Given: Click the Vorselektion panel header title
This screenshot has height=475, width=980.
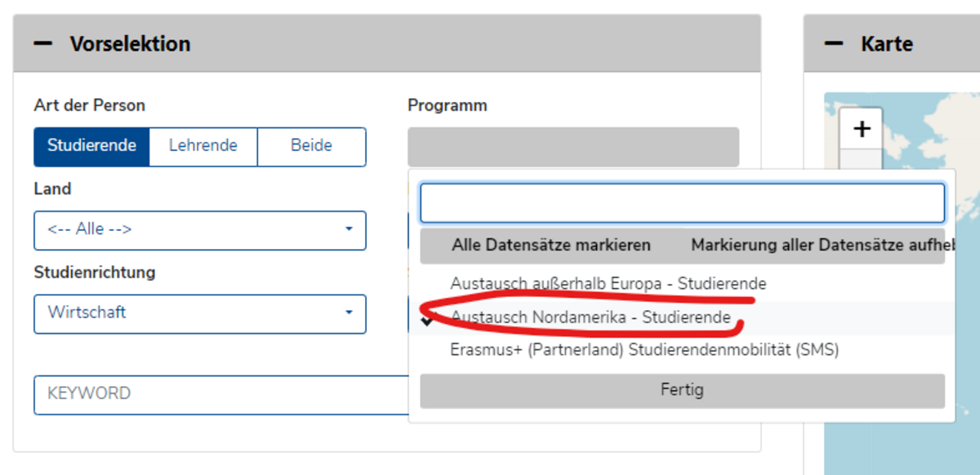Looking at the screenshot, I should (x=130, y=44).
